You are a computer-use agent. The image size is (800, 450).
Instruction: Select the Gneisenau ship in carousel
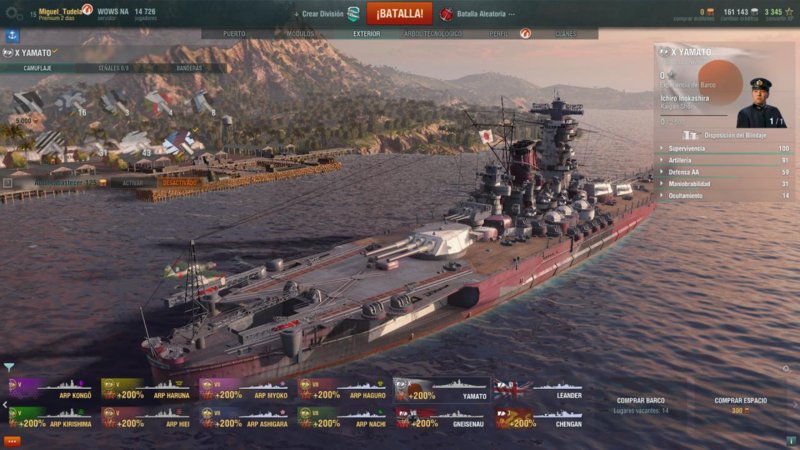click(x=441, y=418)
